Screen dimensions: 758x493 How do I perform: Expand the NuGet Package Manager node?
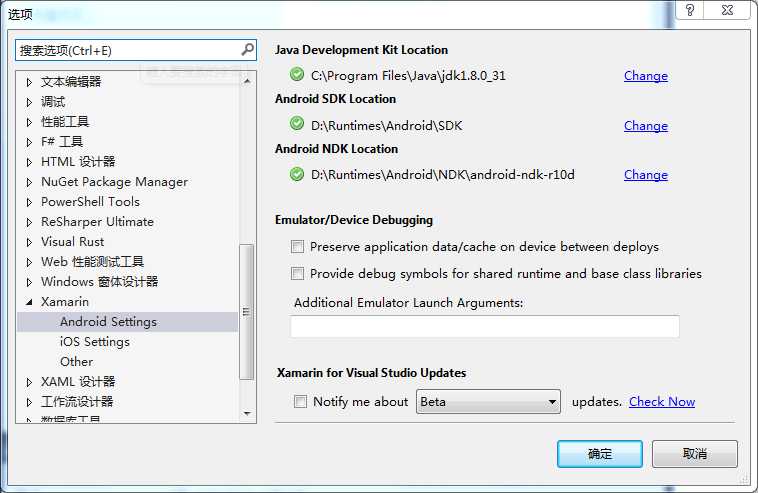(29, 182)
